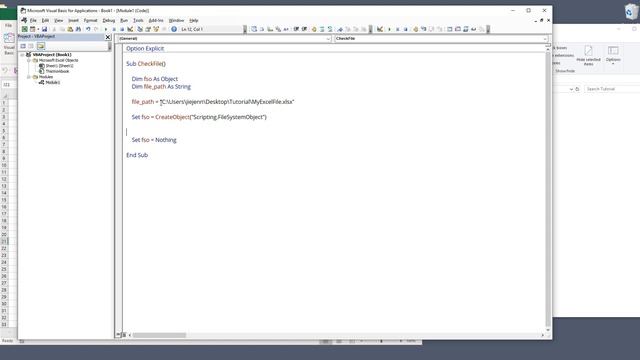The height and width of the screenshot is (360, 640).
Task: Click the Break icon in the Standard toolbar
Action: click(x=114, y=29)
